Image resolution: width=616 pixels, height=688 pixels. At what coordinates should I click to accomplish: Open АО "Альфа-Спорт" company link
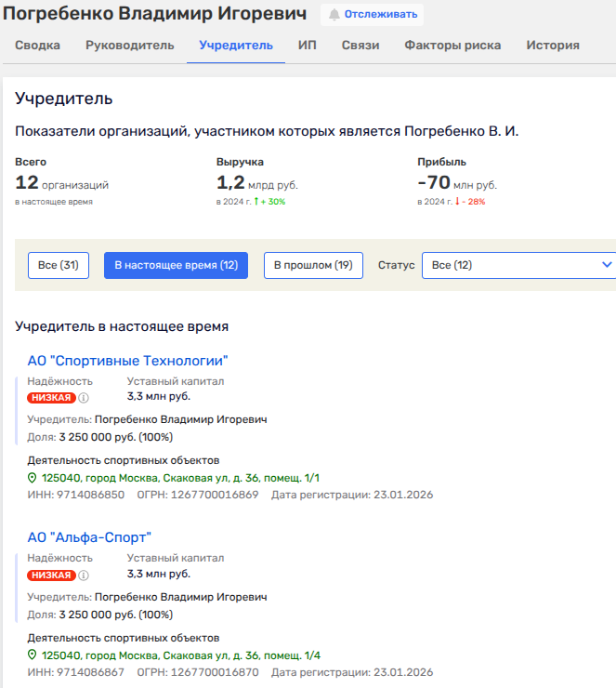point(89,537)
